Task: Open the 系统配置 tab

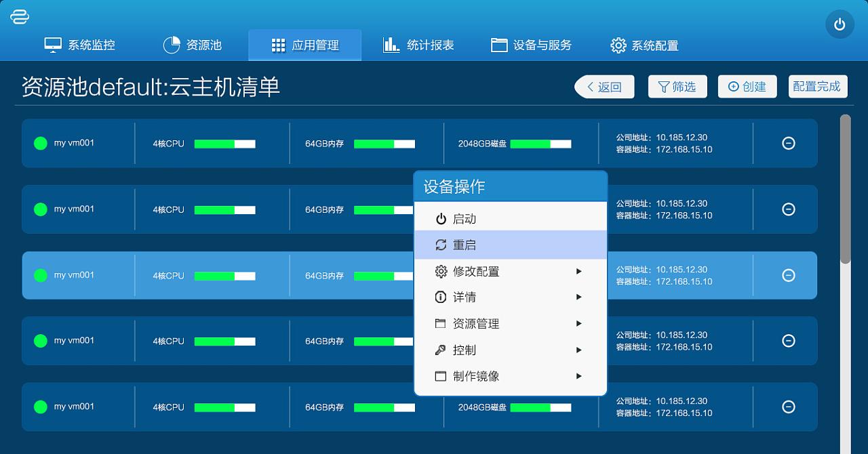Action: (x=644, y=45)
